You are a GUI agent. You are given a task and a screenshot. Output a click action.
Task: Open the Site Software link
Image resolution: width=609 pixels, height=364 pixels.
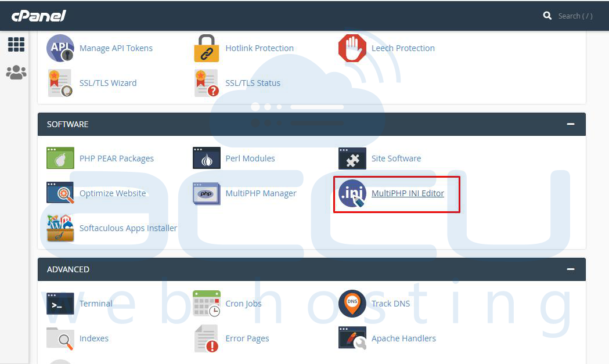pyautogui.click(x=396, y=158)
